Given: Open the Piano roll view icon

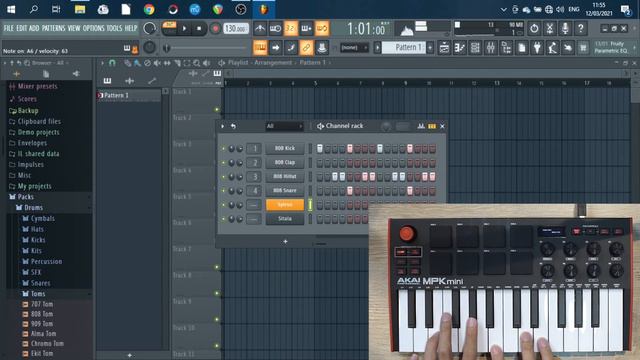Looking at the screenshot, I should pos(460,48).
